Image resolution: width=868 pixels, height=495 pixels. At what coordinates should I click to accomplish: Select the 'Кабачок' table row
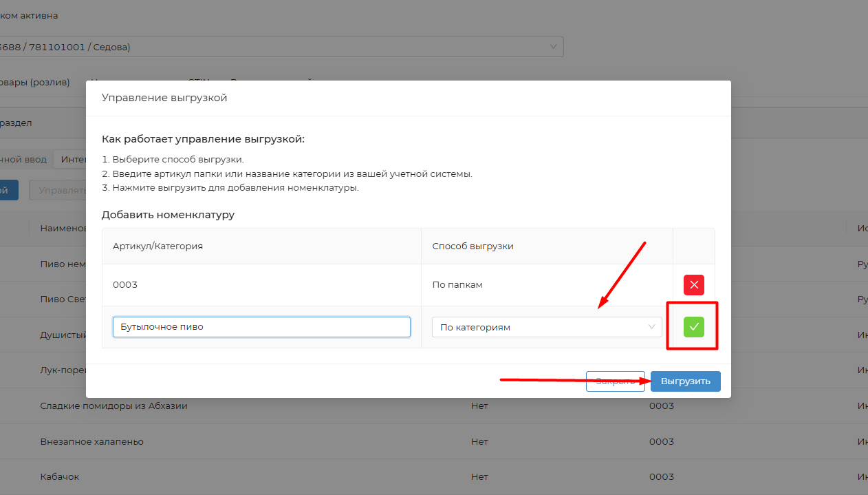coord(59,477)
